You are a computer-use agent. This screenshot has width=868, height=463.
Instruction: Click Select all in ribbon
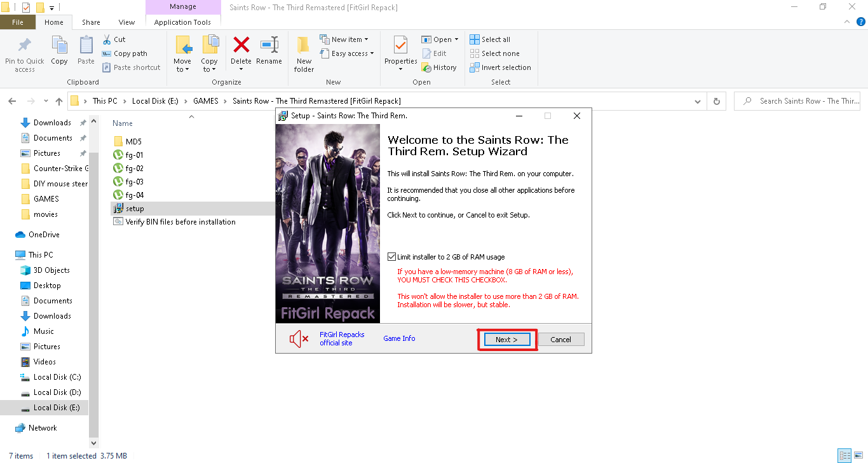pos(490,39)
